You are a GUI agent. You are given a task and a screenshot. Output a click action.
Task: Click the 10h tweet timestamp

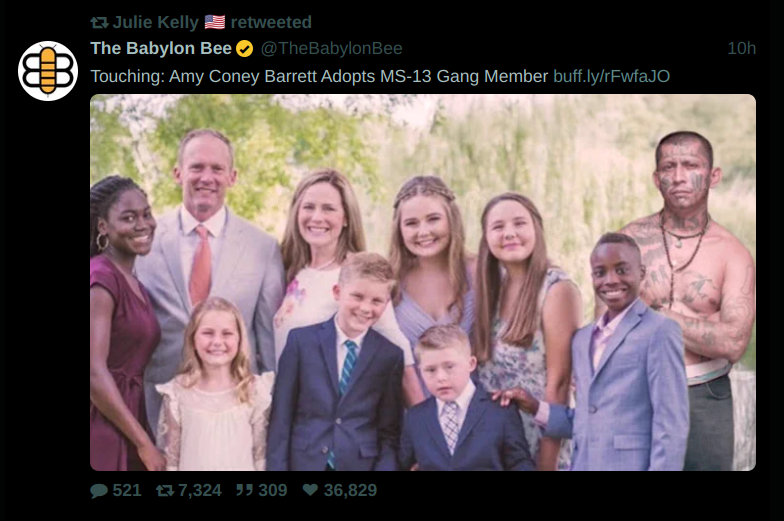pos(741,48)
